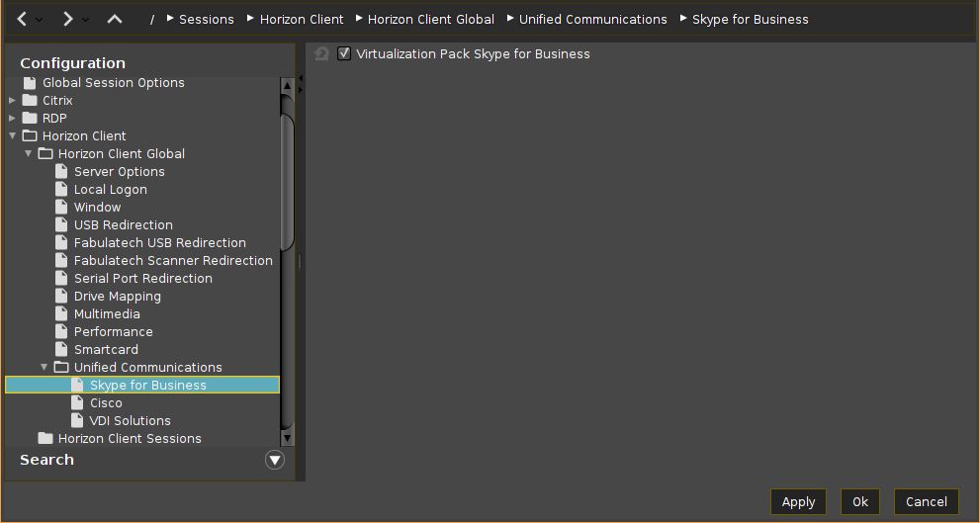Go up one level with up arrow

point(115,19)
